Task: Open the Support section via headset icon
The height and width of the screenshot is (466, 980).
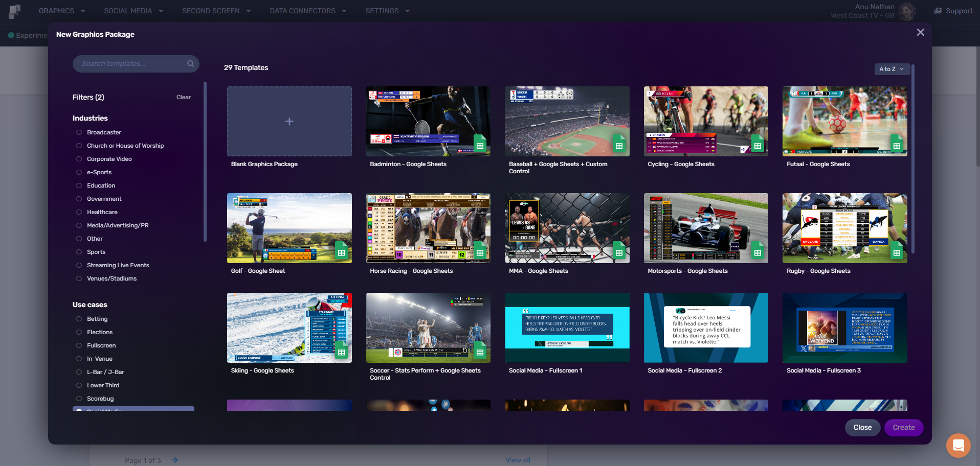Action: pyautogui.click(x=938, y=11)
